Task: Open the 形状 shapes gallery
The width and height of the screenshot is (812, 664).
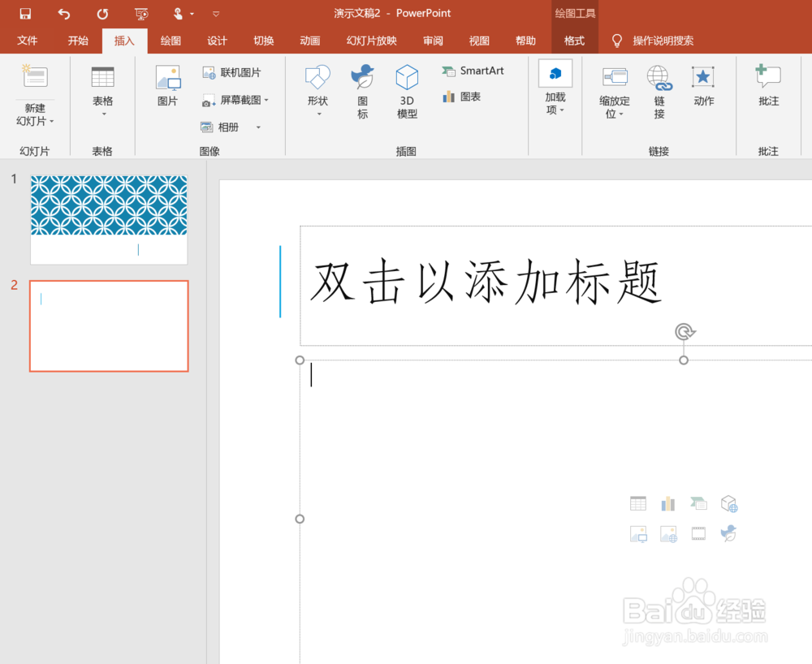Action: [x=318, y=91]
